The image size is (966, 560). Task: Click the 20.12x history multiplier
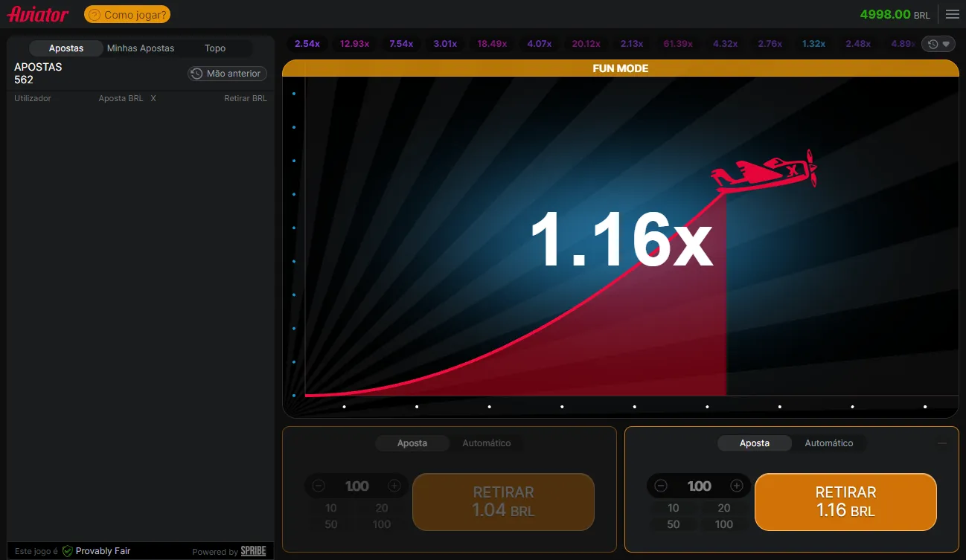click(x=586, y=44)
